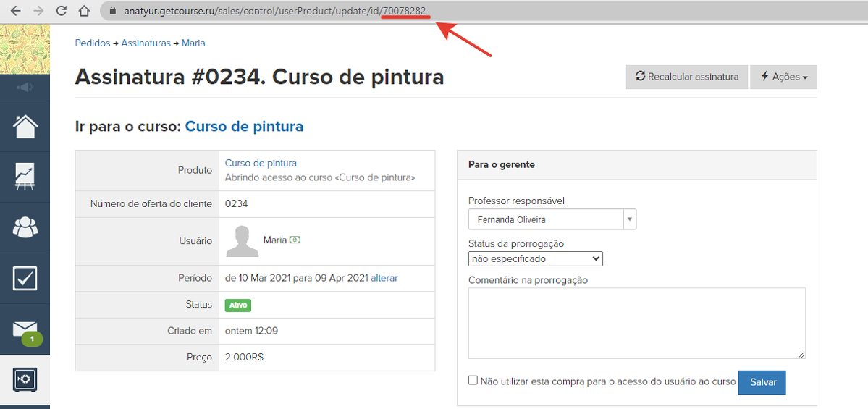Go back with the browser back arrow
The width and height of the screenshot is (868, 409).
point(15,11)
